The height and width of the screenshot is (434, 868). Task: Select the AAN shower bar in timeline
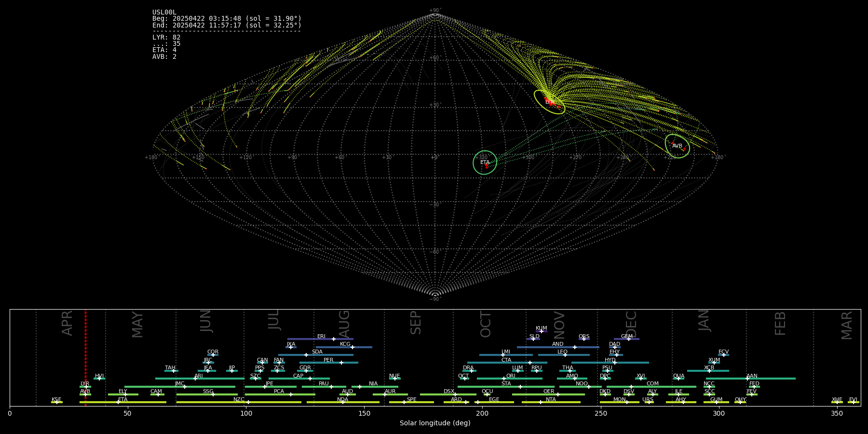[x=751, y=379]
